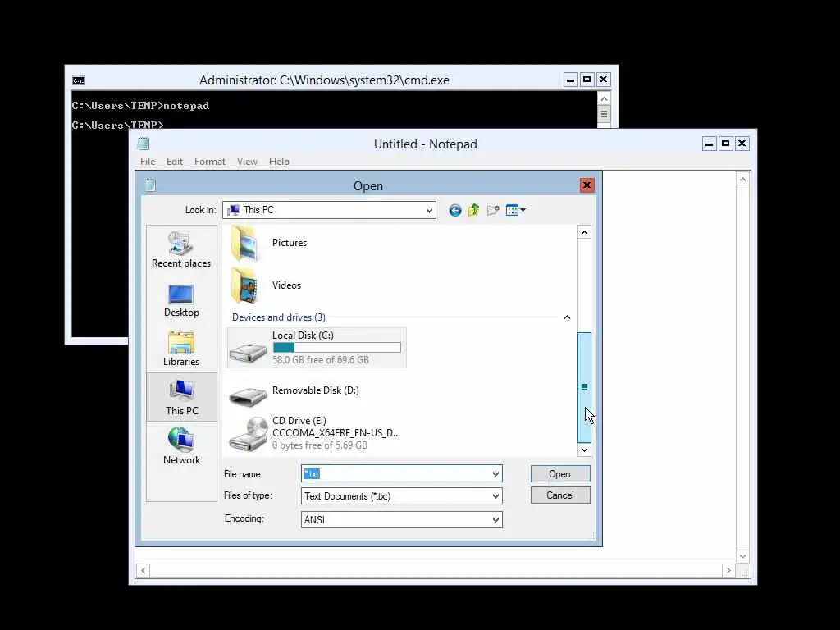Click the file list scroll down arrow
The width and height of the screenshot is (840, 630).
[584, 450]
